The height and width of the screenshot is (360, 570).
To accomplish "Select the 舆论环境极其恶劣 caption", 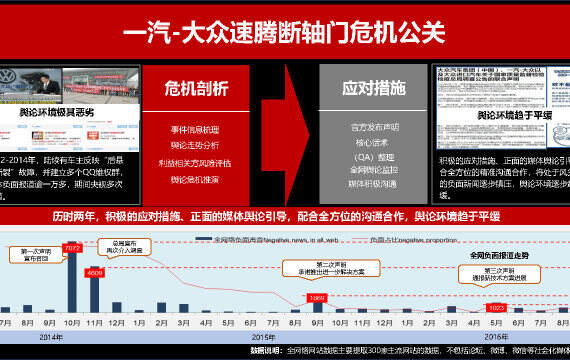I will click(57, 112).
